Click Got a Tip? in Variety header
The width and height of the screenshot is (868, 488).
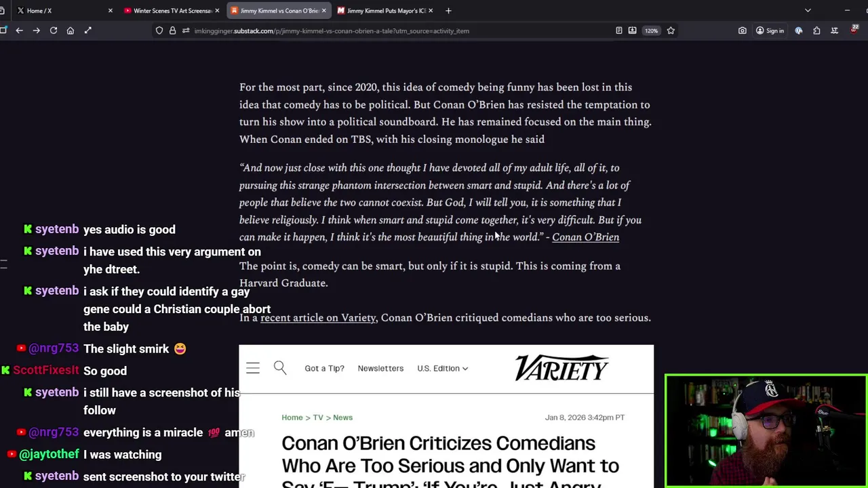tap(324, 368)
